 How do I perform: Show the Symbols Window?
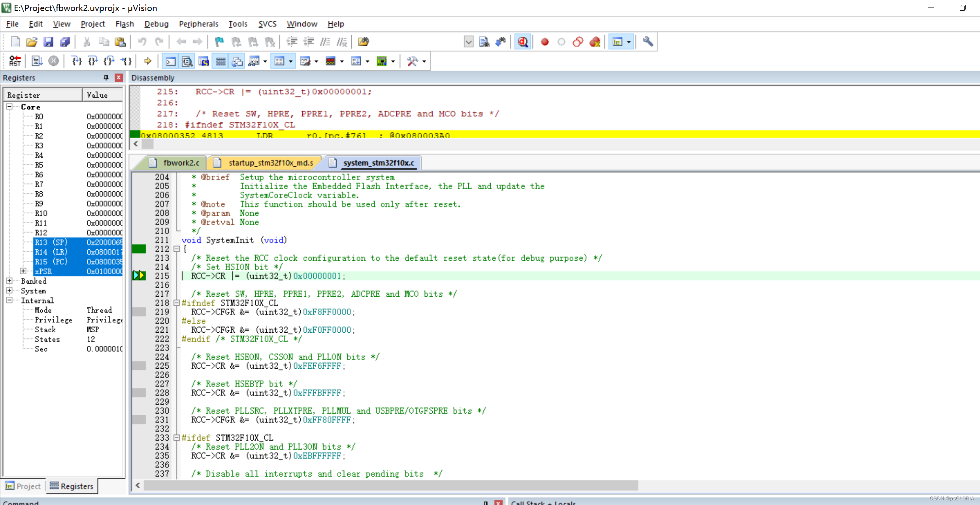204,61
